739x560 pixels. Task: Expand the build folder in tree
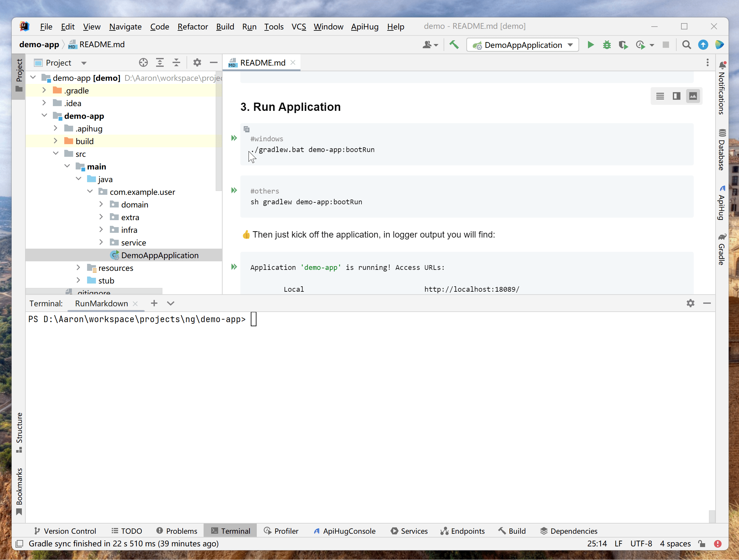pos(55,141)
